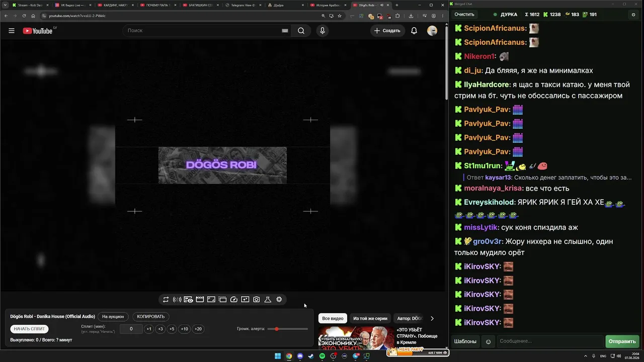Screen dimensions: 644x362
Task: Switch to the ПОЧЕМУ ПАПА browser tab
Action: pyautogui.click(x=158, y=5)
